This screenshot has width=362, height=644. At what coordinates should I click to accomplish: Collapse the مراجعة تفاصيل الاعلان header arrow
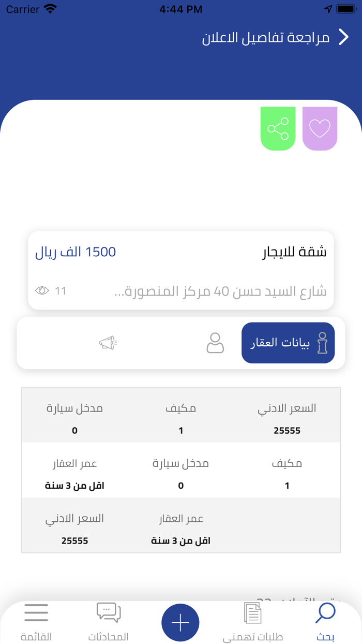[344, 37]
